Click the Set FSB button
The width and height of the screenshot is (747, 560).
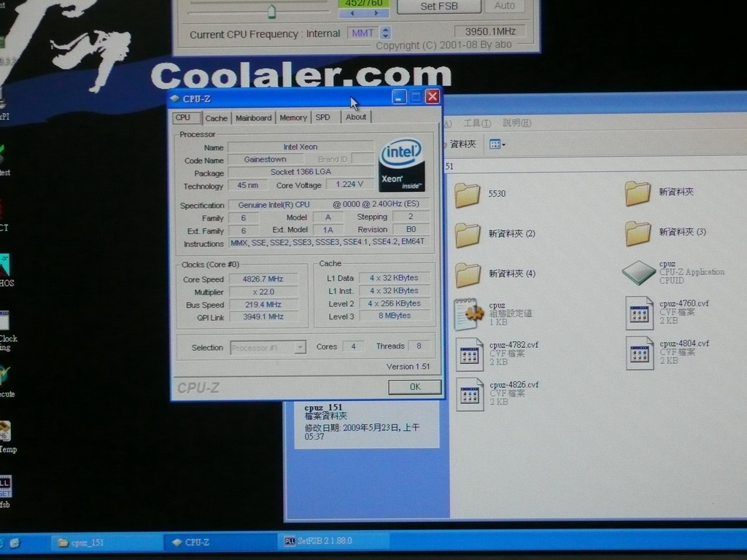[x=438, y=6]
